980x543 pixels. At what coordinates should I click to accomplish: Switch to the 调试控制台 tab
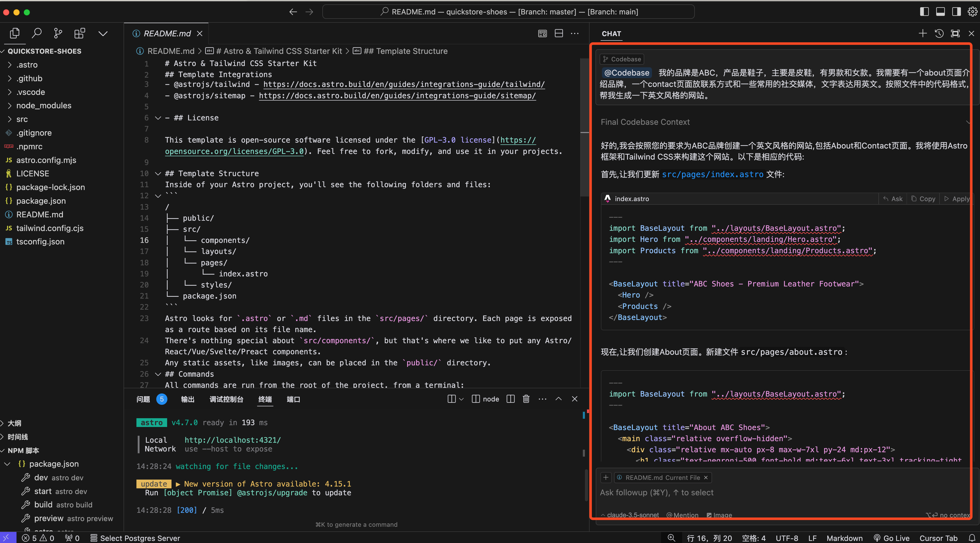pyautogui.click(x=226, y=399)
